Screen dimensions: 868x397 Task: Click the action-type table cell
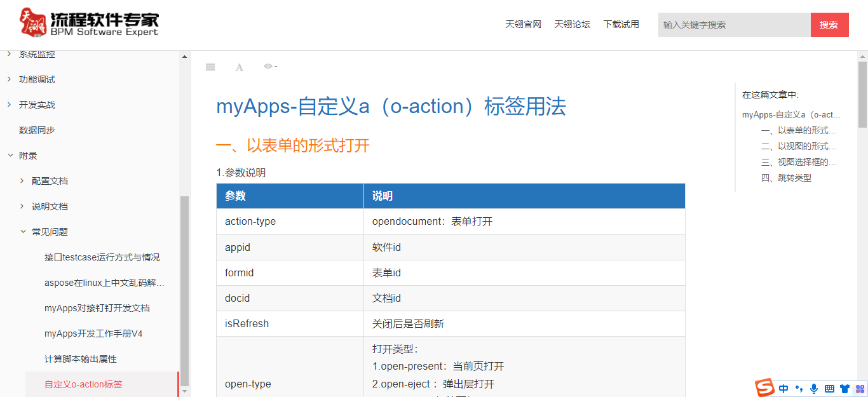[x=290, y=222]
